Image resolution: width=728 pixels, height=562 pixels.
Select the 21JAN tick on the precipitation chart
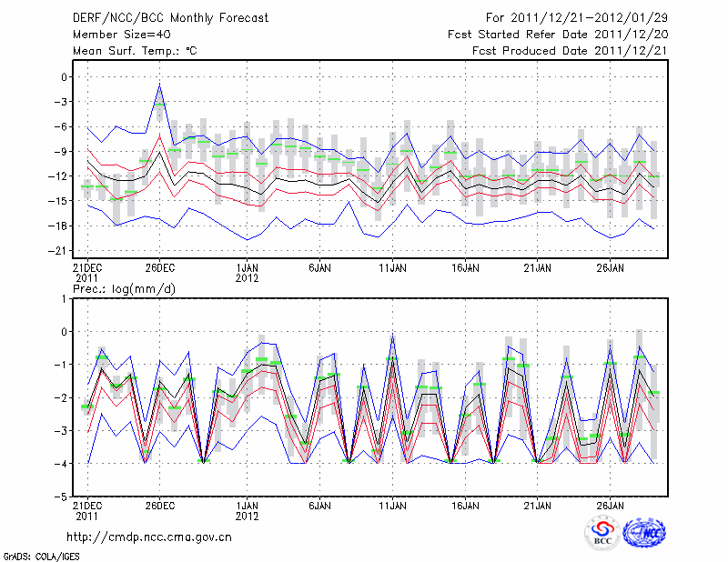click(x=538, y=505)
